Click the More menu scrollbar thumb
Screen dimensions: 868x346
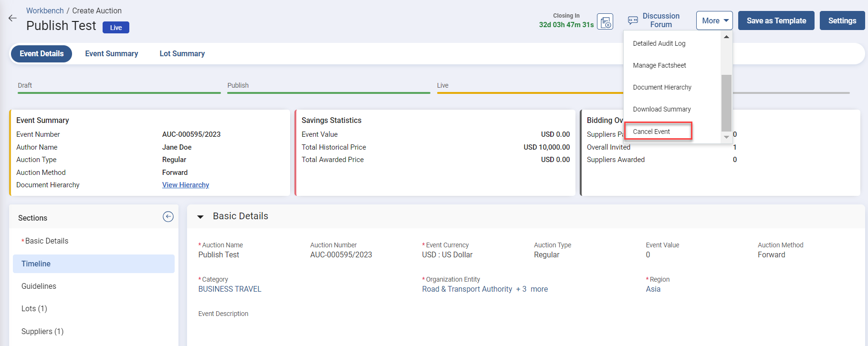point(726,102)
